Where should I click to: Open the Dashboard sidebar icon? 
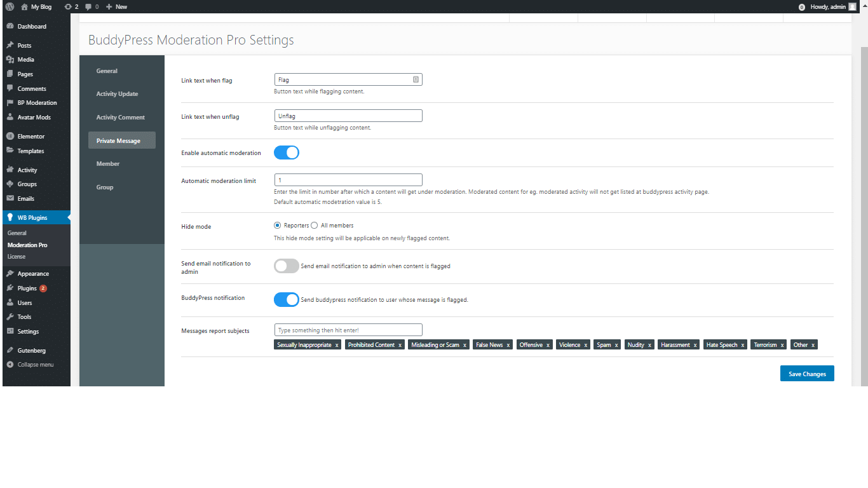pos(10,27)
